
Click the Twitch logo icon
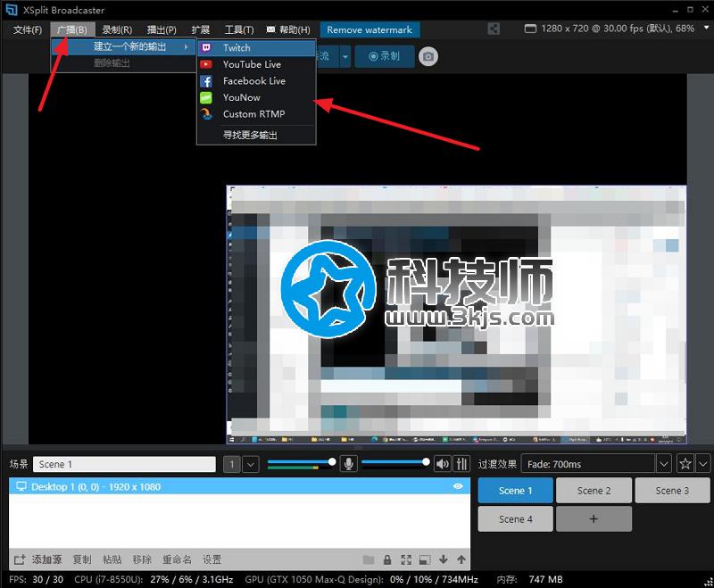pos(206,48)
